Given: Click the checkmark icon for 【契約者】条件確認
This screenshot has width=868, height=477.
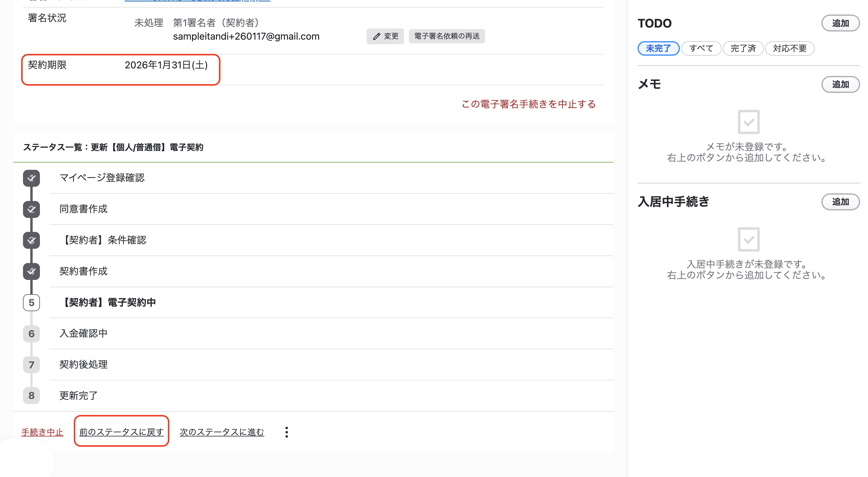Looking at the screenshot, I should click(31, 240).
